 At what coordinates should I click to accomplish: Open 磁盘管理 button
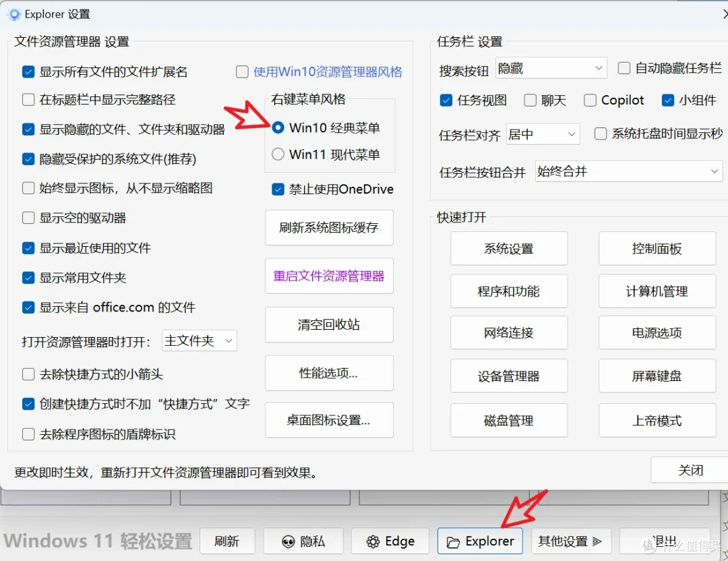point(509,420)
